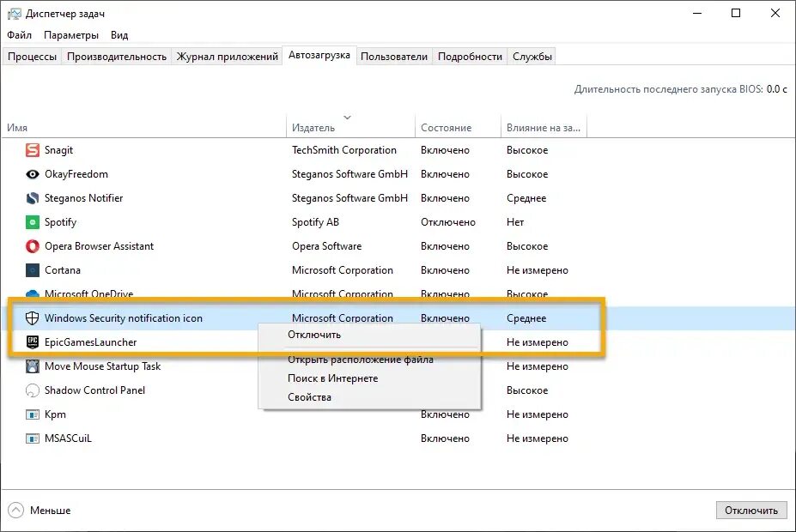Select the OkayFreedom entry

coord(76,174)
